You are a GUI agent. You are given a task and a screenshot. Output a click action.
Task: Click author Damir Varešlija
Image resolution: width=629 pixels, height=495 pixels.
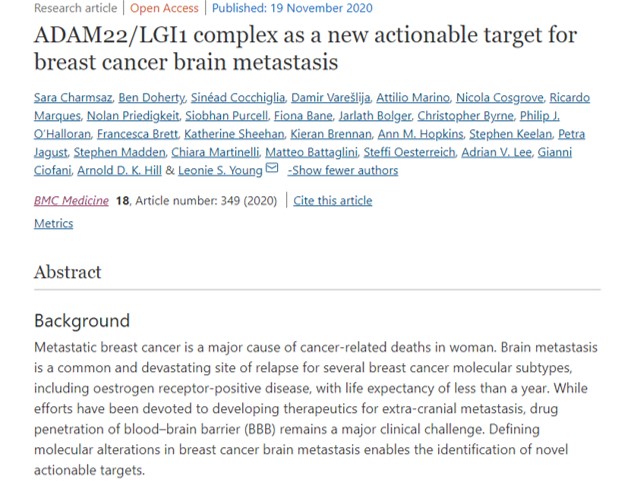(x=331, y=97)
